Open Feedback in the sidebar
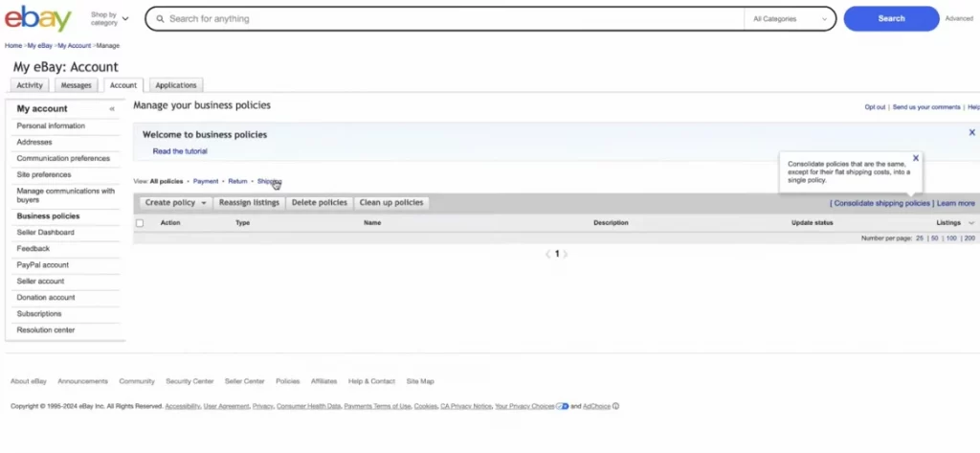Screen dimensions: 980x453 33,248
